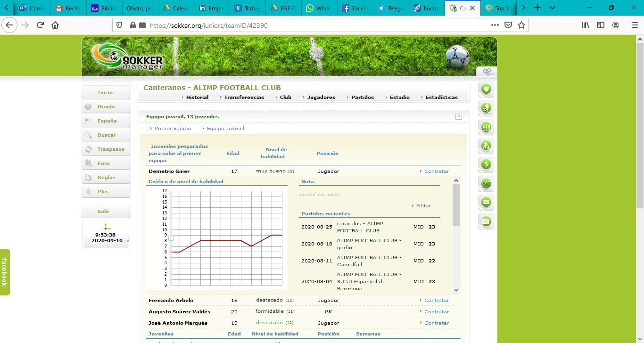Open the envelope mail icon
The width and height of the screenshot is (644, 343).
[x=486, y=221]
